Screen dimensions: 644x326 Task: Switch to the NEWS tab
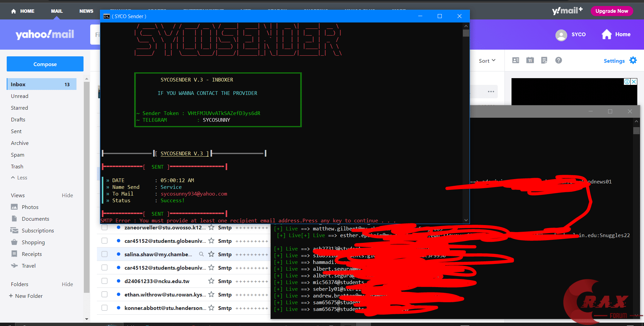[86, 11]
